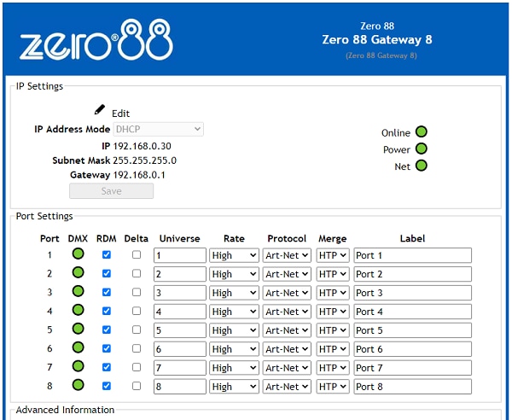Enable Delta on port 7
The height and width of the screenshot is (420, 512).
pos(137,367)
